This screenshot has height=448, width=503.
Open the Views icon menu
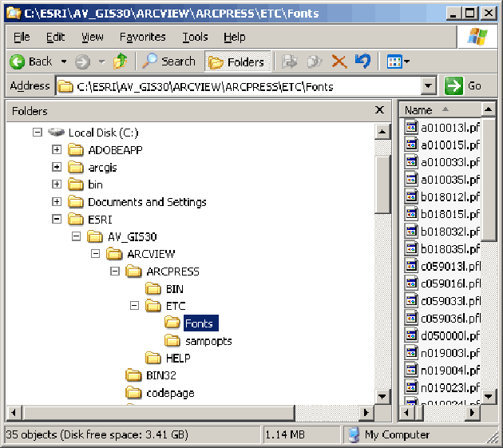pos(398,61)
